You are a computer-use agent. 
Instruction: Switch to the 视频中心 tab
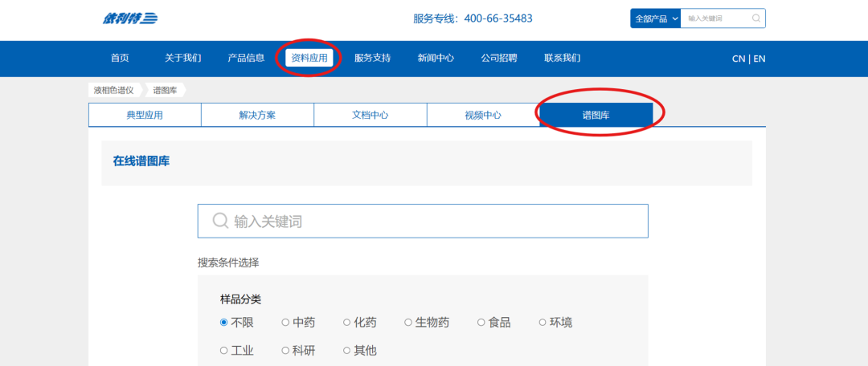pyautogui.click(x=483, y=115)
